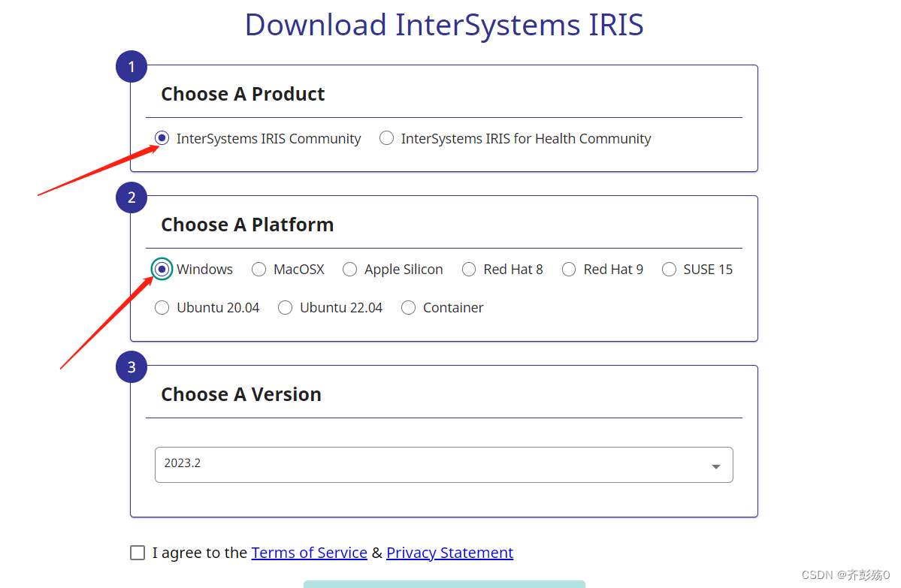Choose the Apple Silicon platform
The height and width of the screenshot is (588, 901).
pos(349,269)
